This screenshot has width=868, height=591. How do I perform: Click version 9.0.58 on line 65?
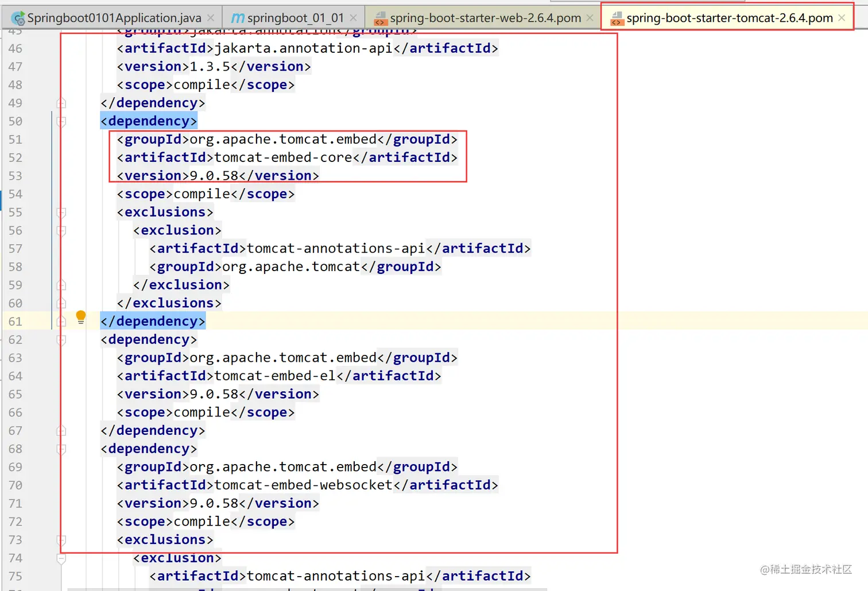[x=214, y=394]
